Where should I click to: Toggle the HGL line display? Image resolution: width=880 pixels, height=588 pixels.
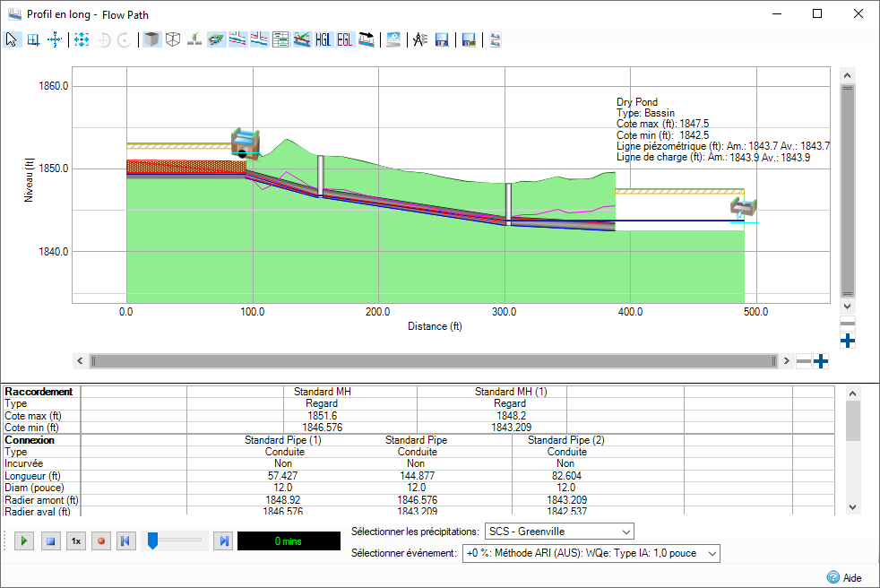pos(324,39)
